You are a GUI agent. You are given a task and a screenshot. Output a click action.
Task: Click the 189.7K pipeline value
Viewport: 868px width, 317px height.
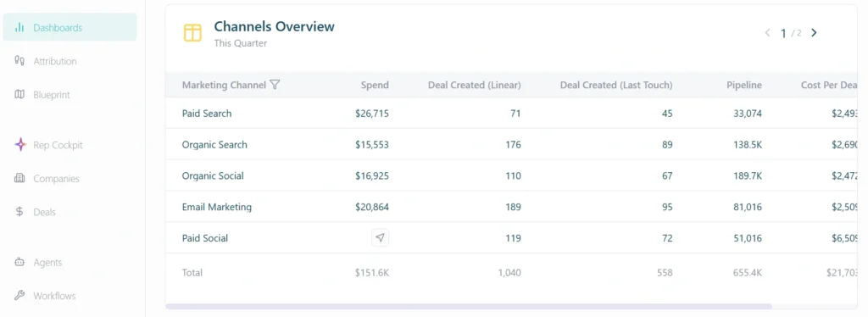coord(747,176)
